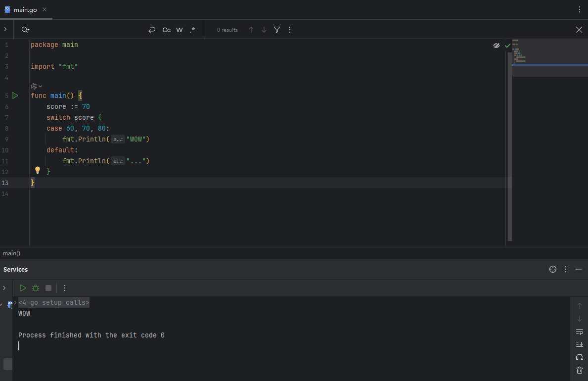Image resolution: width=588 pixels, height=381 pixels.
Task: Clear console output with trash icon
Action: [x=580, y=370]
